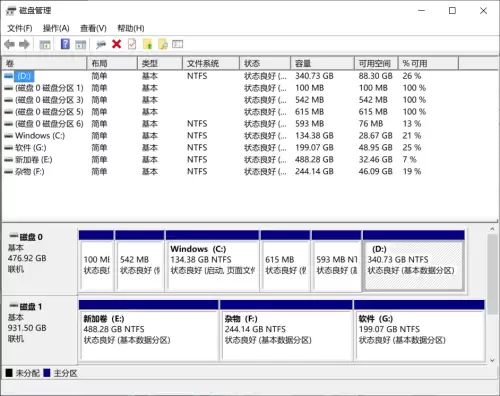The height and width of the screenshot is (396, 500).
Task: Sort by the 文件系统 column header
Action: [211, 63]
